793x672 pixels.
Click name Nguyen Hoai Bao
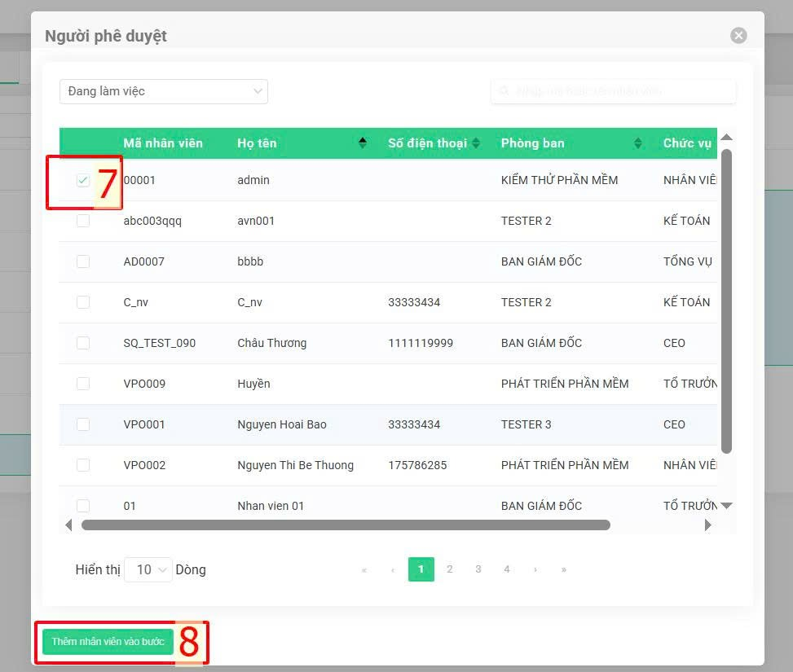point(282,424)
